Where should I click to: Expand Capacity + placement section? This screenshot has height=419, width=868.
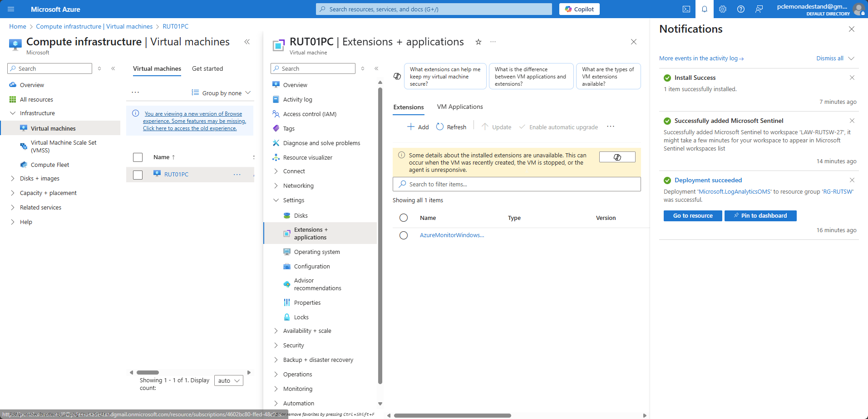tap(13, 193)
